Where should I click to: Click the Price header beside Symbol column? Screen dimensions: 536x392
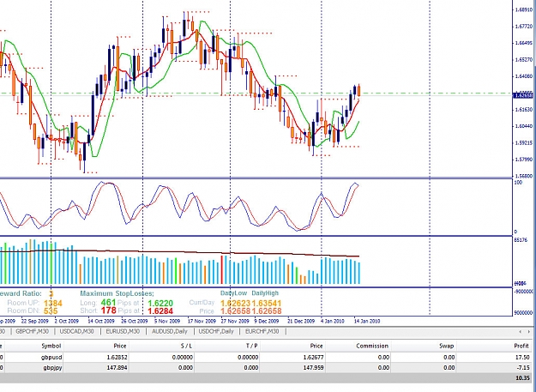[120, 346]
